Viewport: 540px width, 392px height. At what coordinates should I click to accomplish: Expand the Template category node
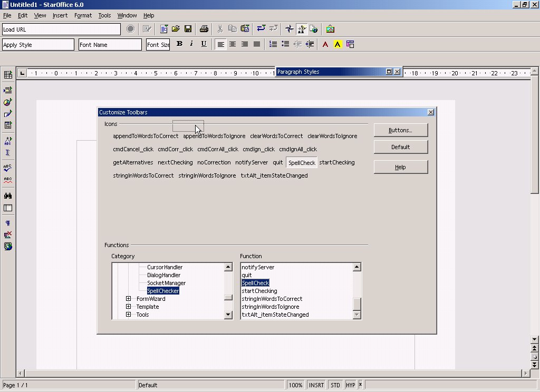pos(129,307)
